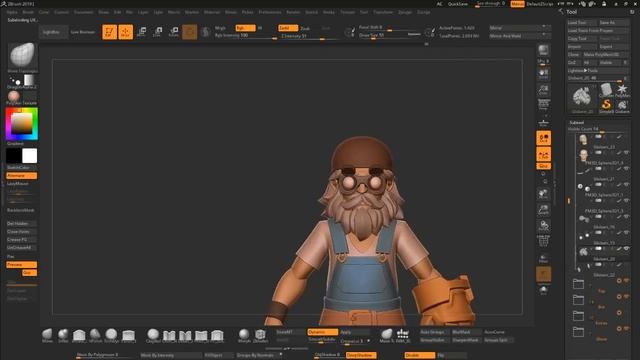Select the Rotate transform icon
This screenshot has height=360, width=640.
point(173,32)
